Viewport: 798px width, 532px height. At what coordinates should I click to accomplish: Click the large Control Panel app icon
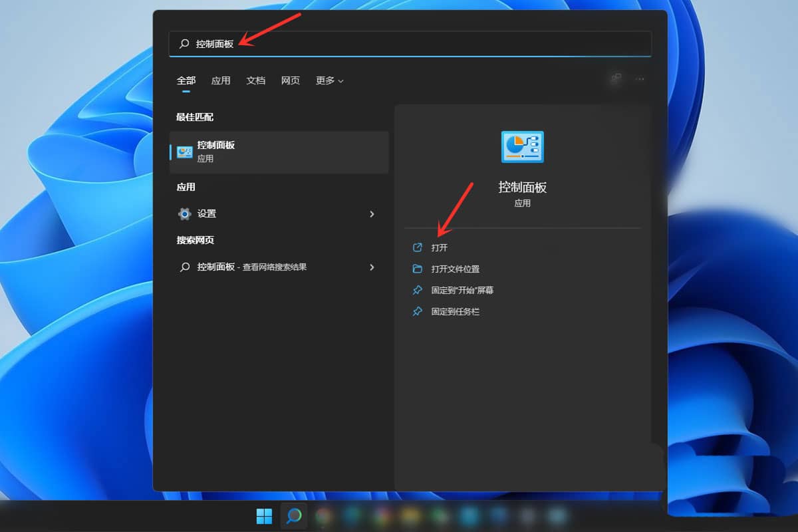[x=523, y=147]
